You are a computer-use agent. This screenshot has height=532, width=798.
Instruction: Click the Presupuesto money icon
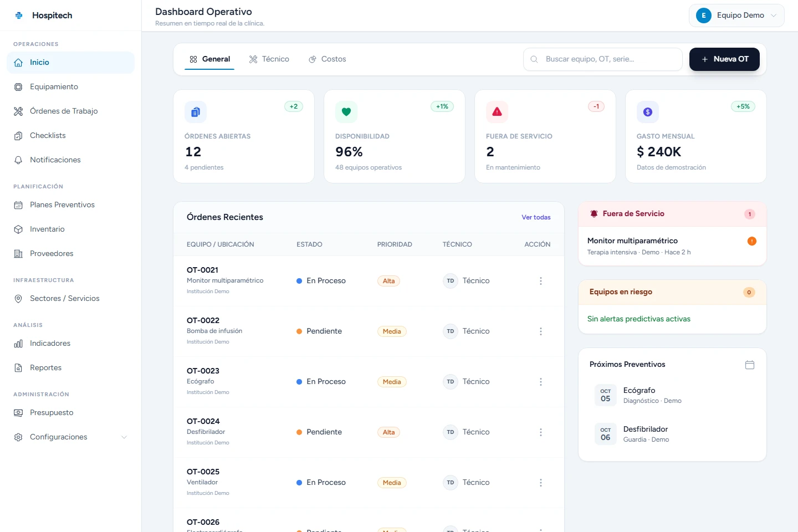point(18,413)
